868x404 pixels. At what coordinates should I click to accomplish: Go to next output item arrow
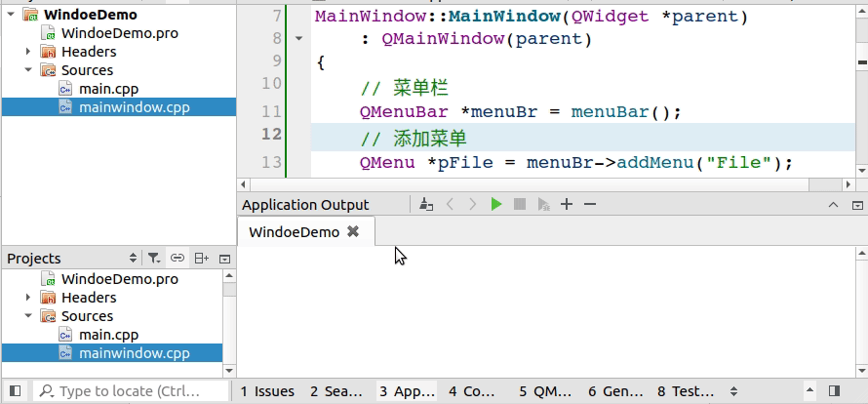click(472, 205)
